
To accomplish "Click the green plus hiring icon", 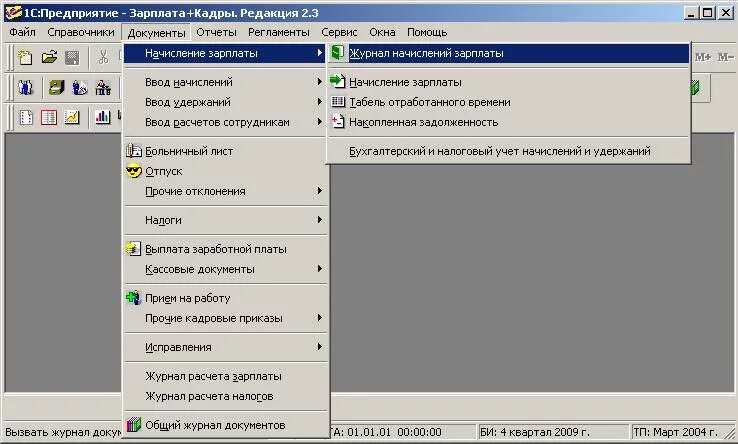I will click(134, 298).
